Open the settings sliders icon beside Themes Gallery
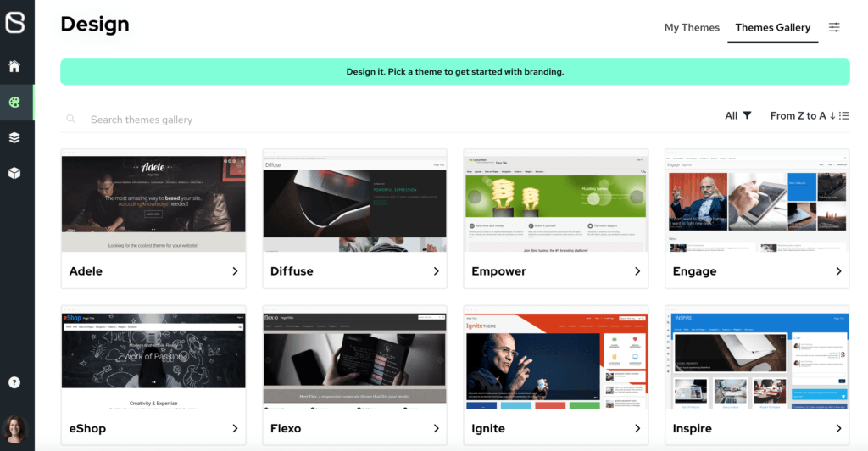 click(834, 27)
